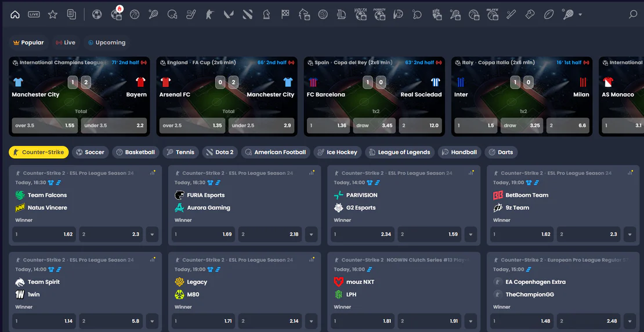Select the Basketball icon in top bar

point(135,14)
